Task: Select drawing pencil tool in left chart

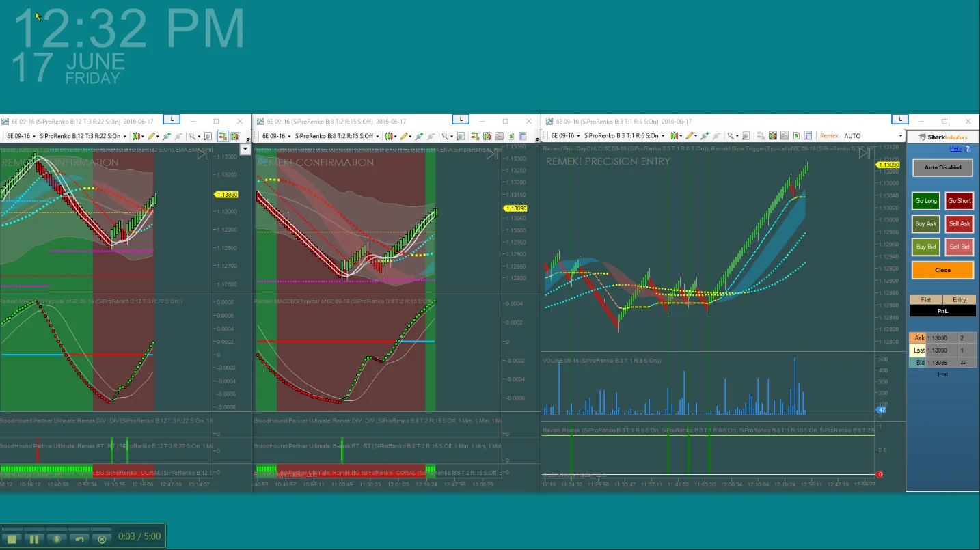Action: click(151, 136)
